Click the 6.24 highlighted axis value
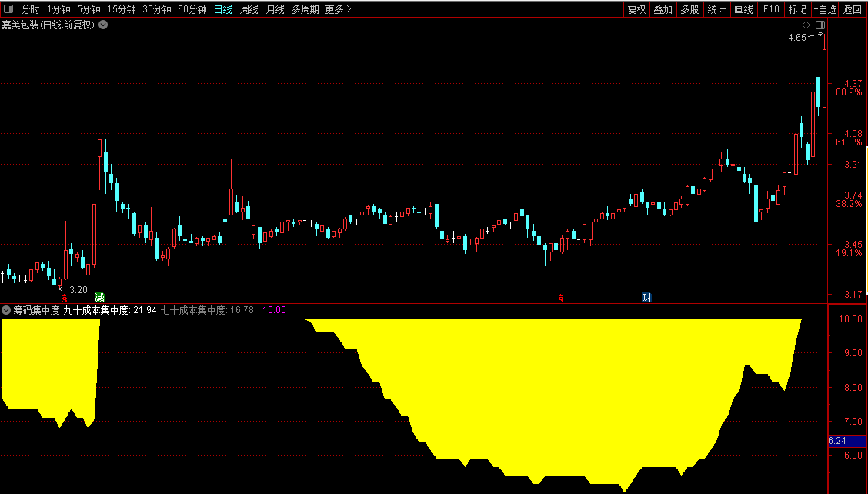 pyautogui.click(x=847, y=441)
